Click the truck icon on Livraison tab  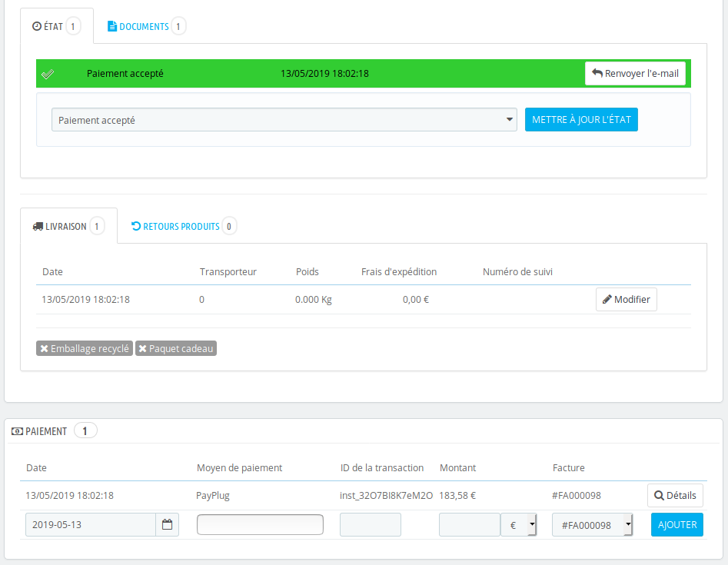(38, 227)
